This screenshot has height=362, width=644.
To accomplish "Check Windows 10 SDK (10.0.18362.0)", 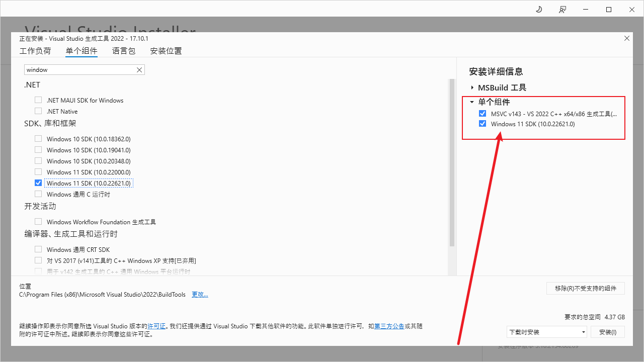I will point(38,139).
